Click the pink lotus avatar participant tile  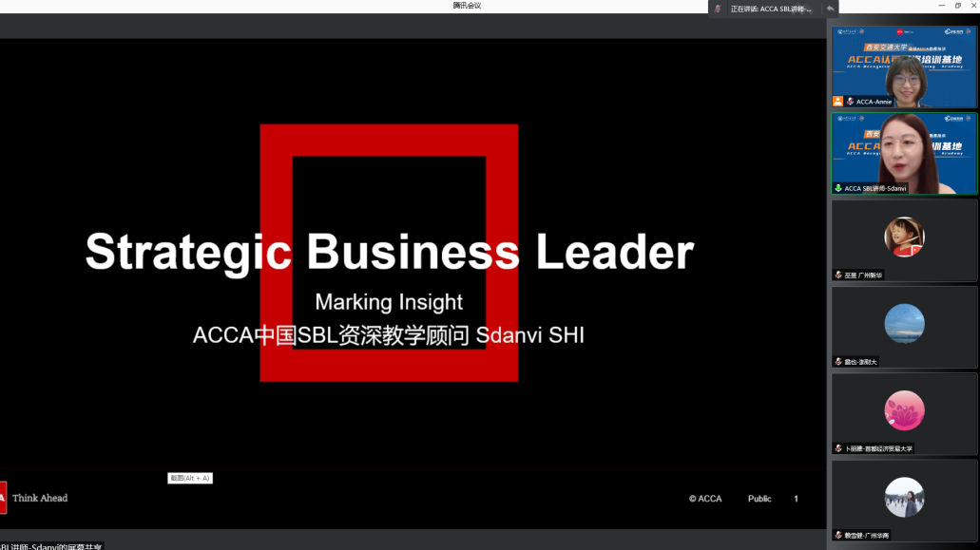coord(904,410)
